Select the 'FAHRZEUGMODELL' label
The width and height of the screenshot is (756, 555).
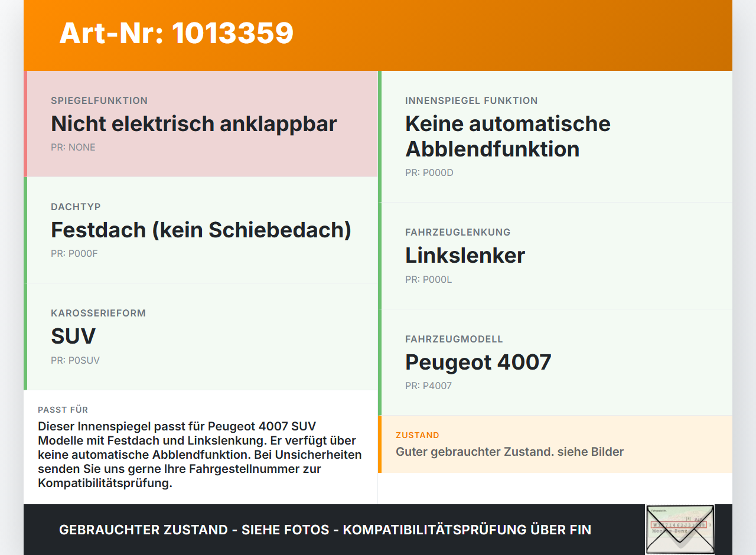[454, 339]
